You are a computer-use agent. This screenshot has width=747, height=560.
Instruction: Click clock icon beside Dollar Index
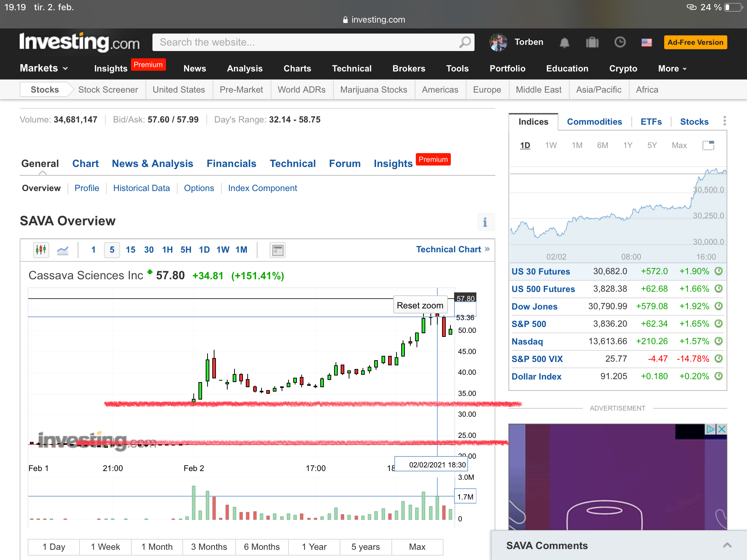click(x=719, y=376)
